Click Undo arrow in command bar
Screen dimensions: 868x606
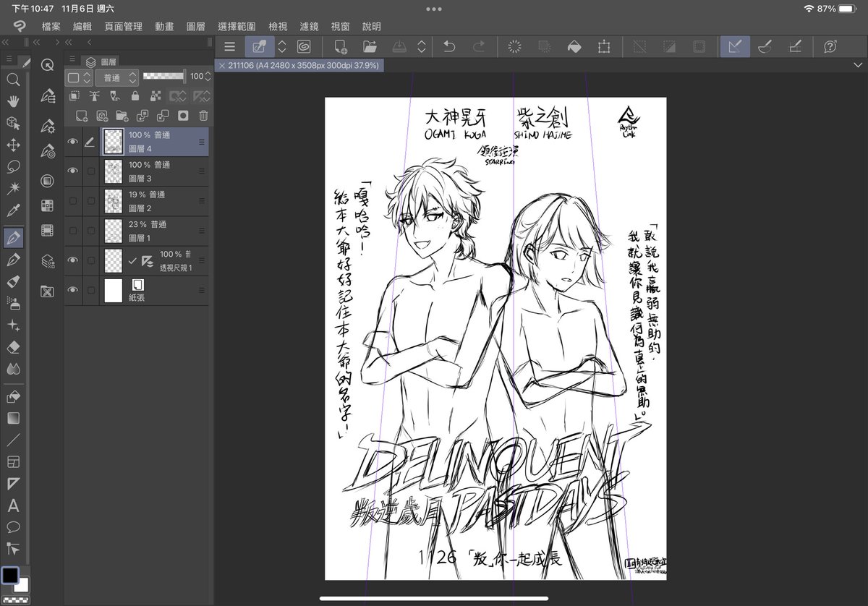tap(449, 47)
